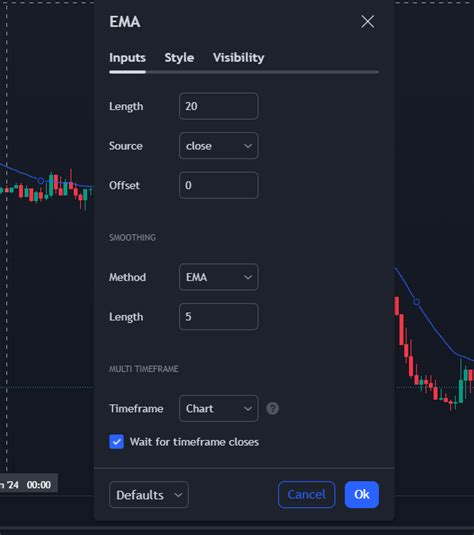Click the smoothing Length field showing 5
The image size is (474, 535).
pos(218,317)
